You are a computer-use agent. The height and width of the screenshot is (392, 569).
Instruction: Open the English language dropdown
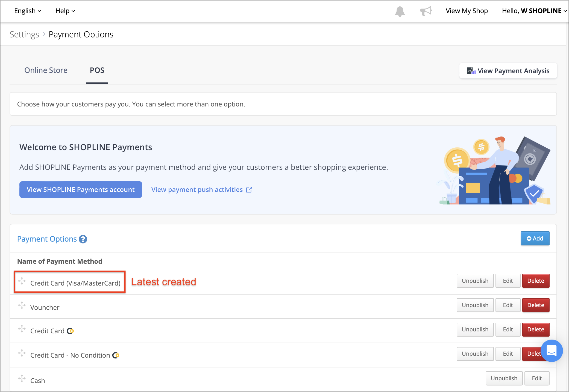28,11
